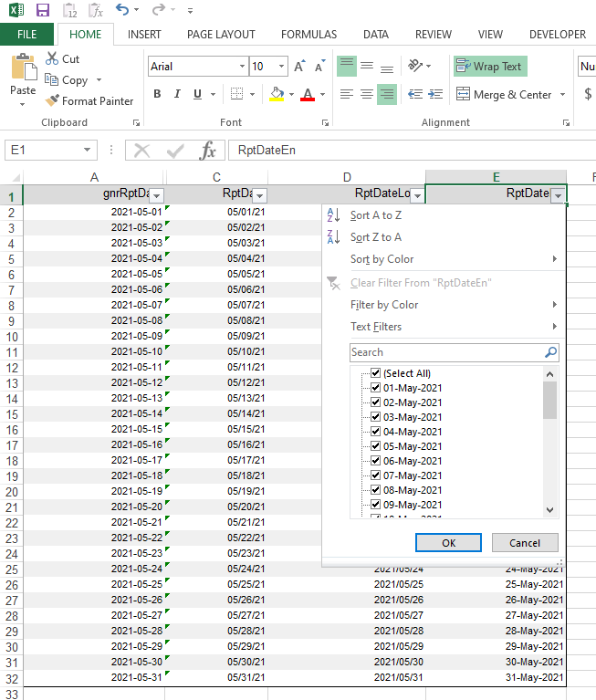The image size is (596, 700).
Task: Click the Format Painter brush icon
Action: pyautogui.click(x=52, y=101)
